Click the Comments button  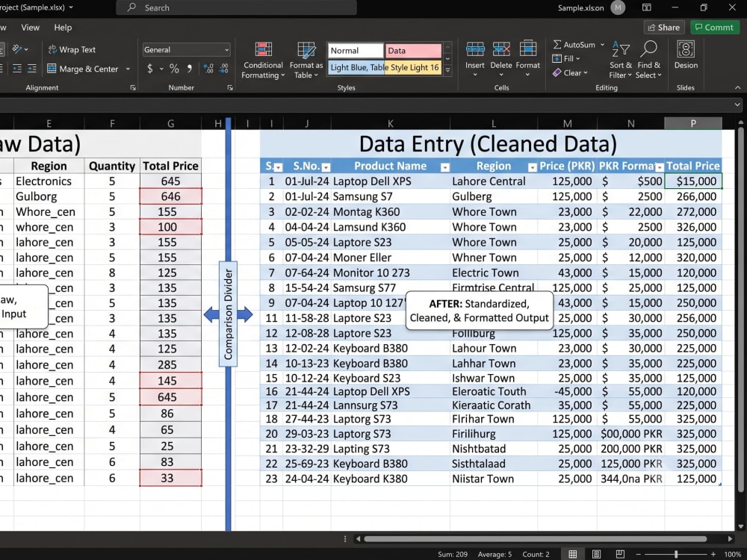[714, 27]
